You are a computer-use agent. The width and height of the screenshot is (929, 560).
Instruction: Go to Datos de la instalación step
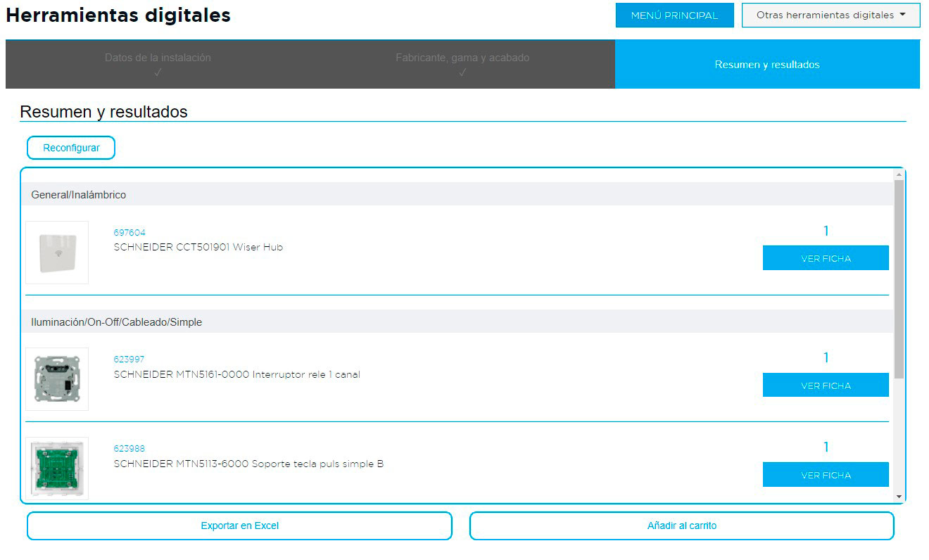point(158,64)
